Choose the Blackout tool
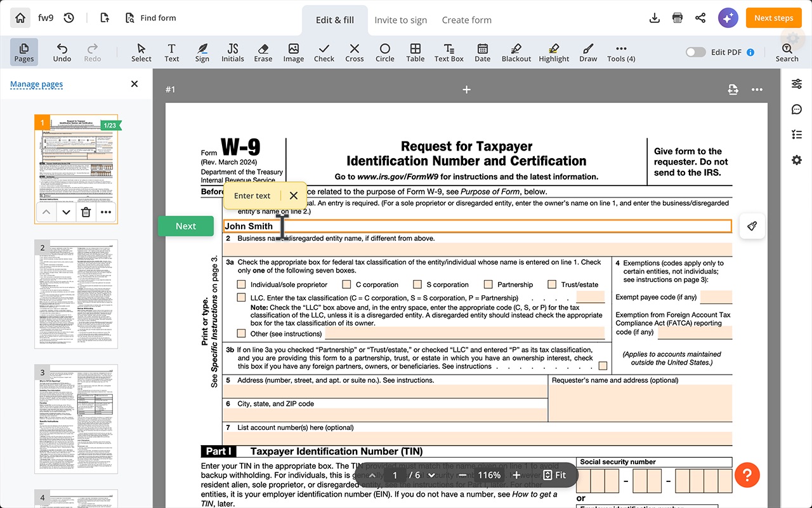 point(516,52)
